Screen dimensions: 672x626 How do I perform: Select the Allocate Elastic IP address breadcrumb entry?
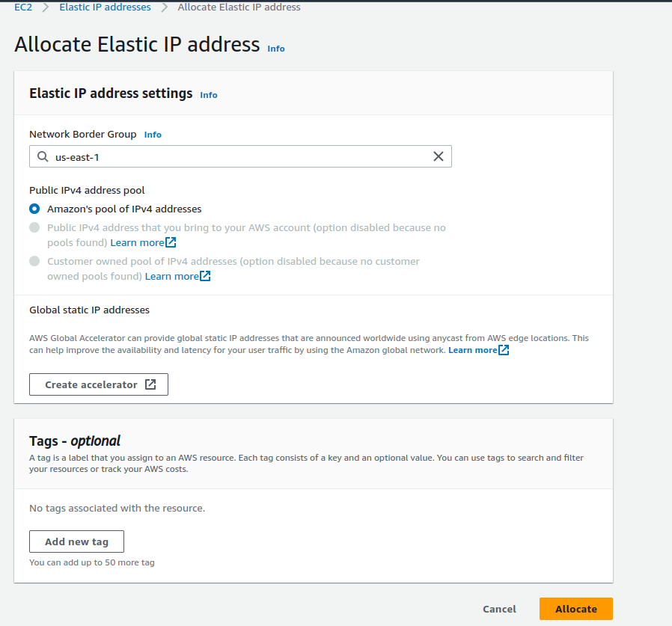coord(239,7)
